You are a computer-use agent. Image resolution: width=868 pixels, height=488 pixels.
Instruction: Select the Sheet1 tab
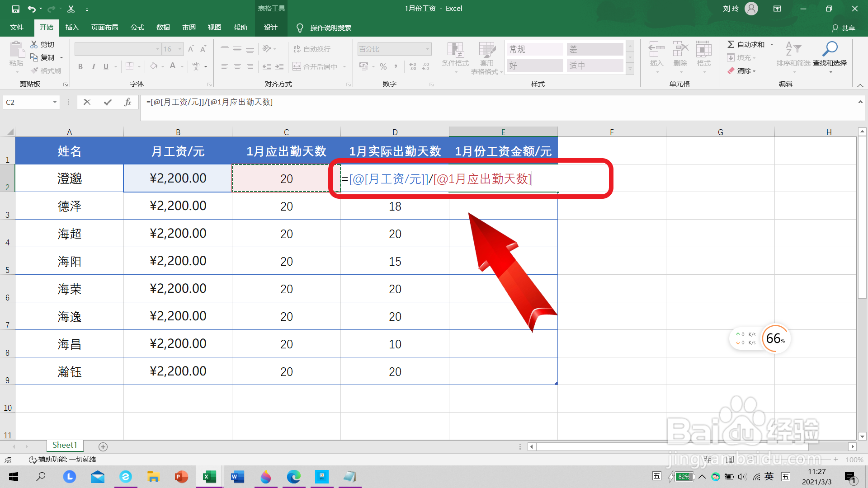click(65, 446)
